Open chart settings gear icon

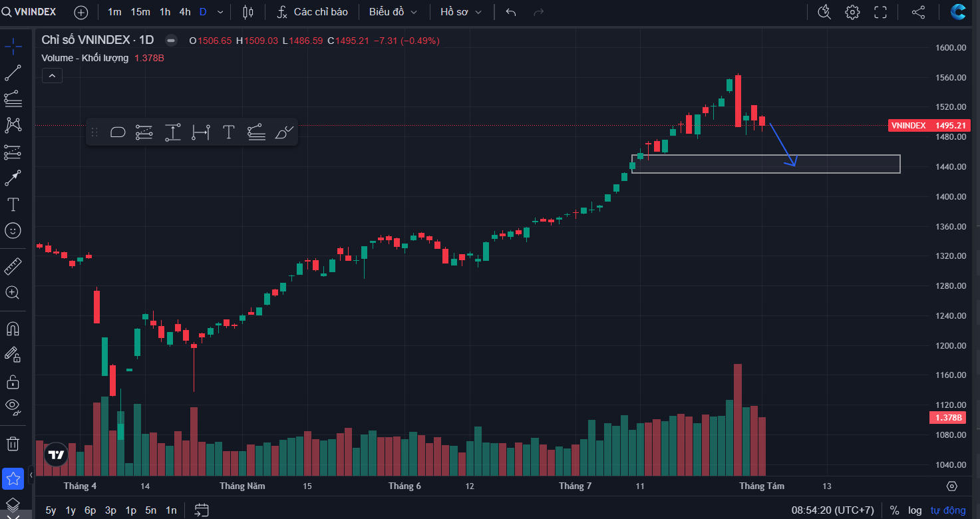[852, 12]
